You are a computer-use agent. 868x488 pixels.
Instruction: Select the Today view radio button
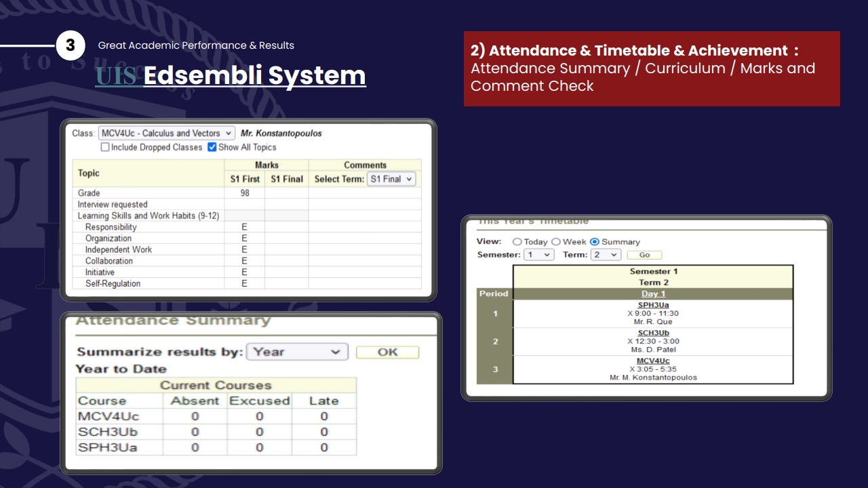[x=517, y=242]
